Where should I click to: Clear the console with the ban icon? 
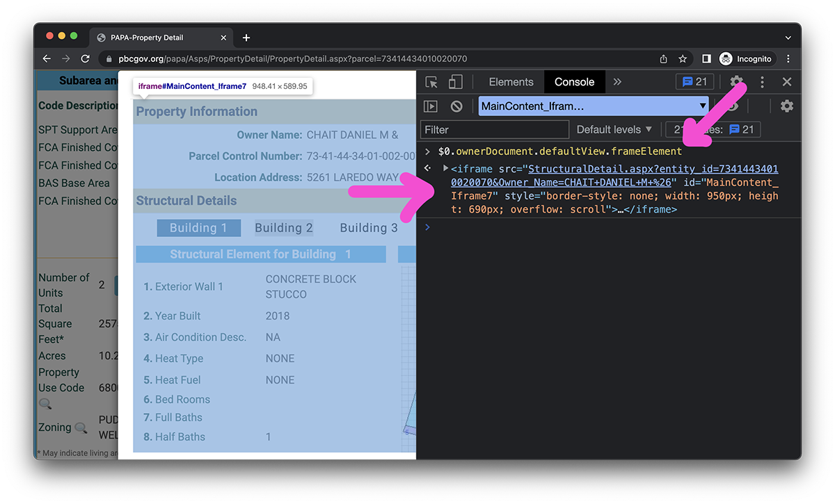point(456,106)
